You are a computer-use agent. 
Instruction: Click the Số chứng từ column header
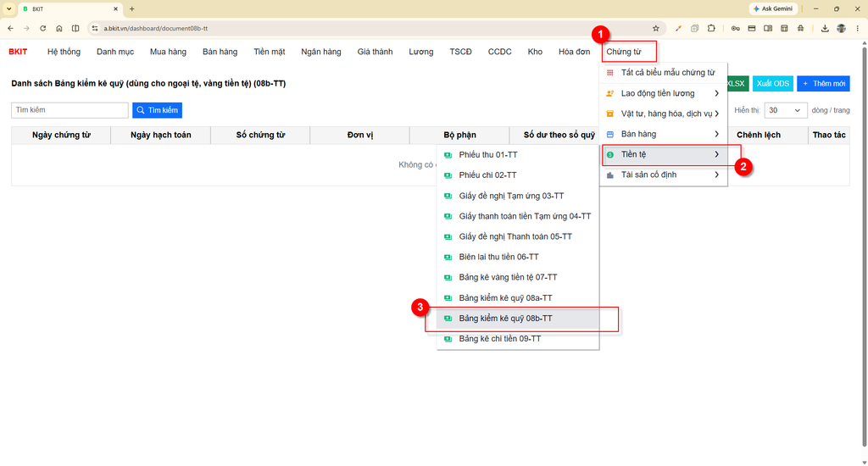pos(260,135)
